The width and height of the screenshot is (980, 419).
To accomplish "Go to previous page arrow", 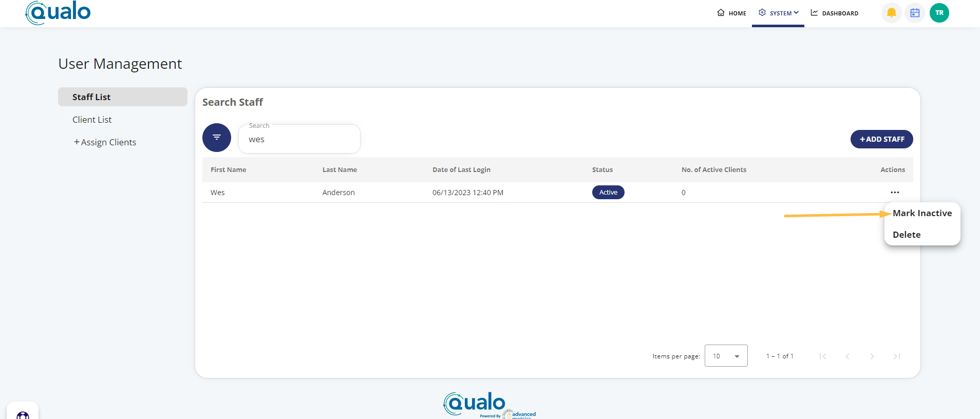I will click(847, 356).
